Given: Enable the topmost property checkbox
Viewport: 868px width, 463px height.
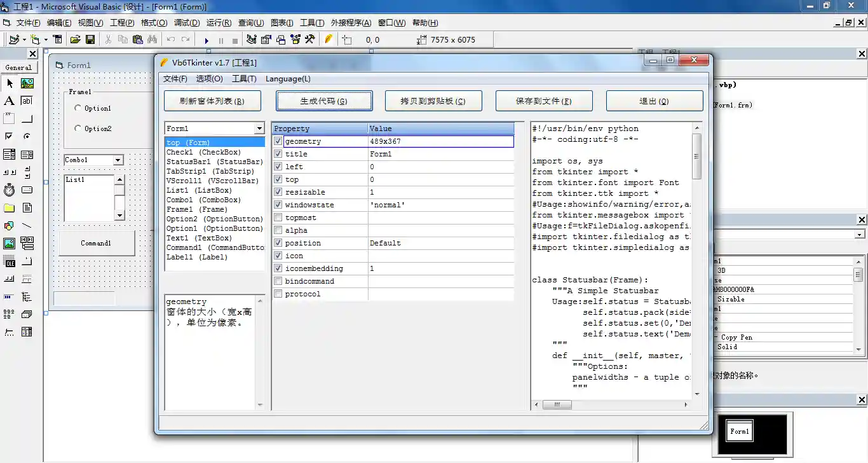Looking at the screenshot, I should [278, 218].
